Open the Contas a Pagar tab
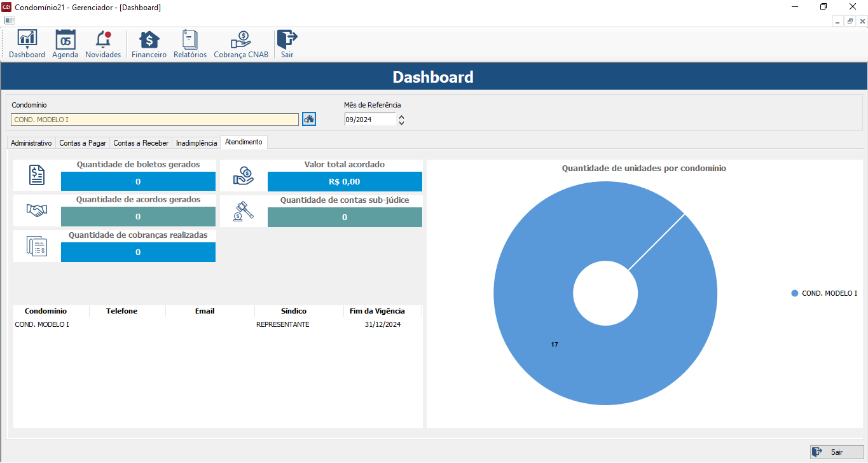Screen dimensions: 868x463 tap(83, 143)
